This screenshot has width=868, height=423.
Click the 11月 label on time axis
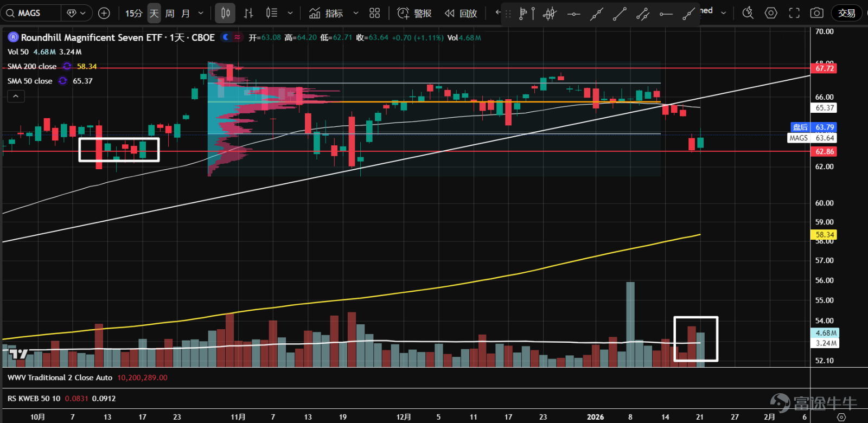click(238, 417)
